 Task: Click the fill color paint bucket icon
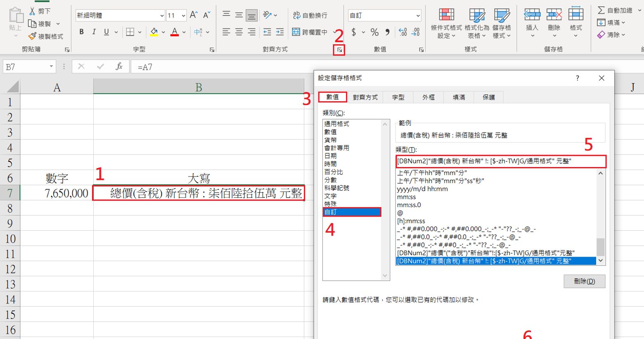click(x=154, y=32)
